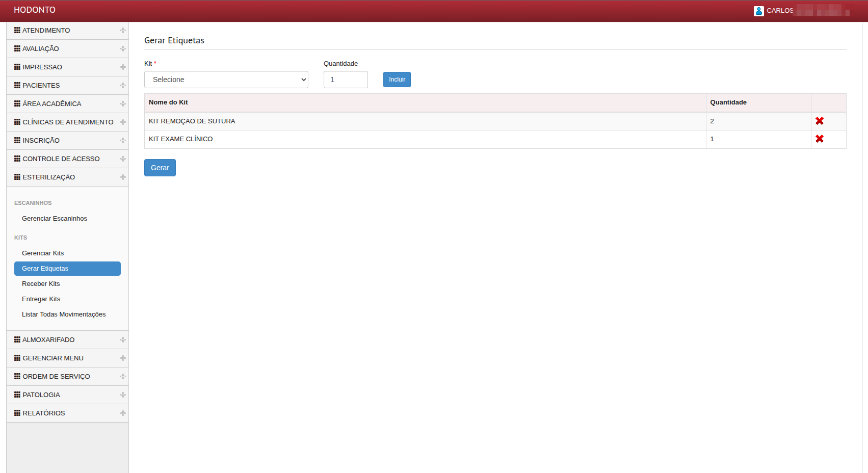Viewport: 868px width, 473px height.
Task: Go to Receber Kits menu item
Action: 41,284
